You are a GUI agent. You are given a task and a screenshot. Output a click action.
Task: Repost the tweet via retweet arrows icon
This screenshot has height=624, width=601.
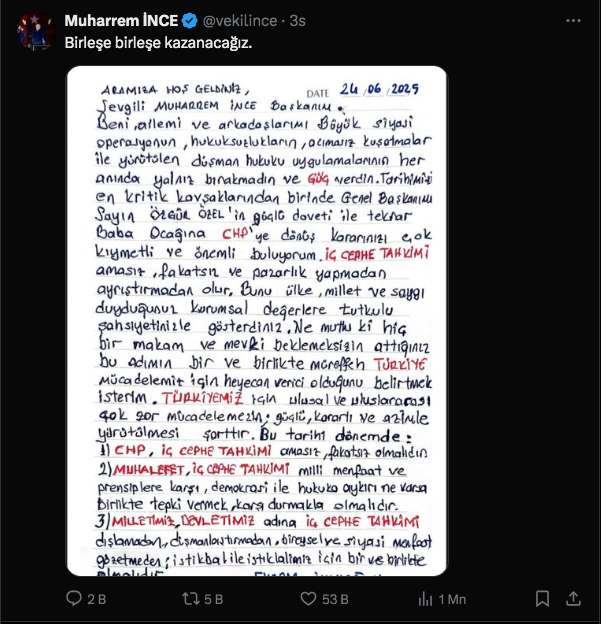pyautogui.click(x=191, y=598)
